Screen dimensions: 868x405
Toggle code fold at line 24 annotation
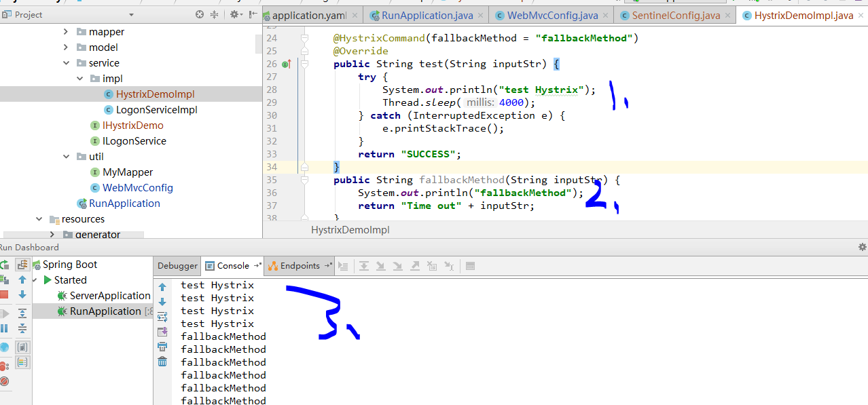(304, 38)
